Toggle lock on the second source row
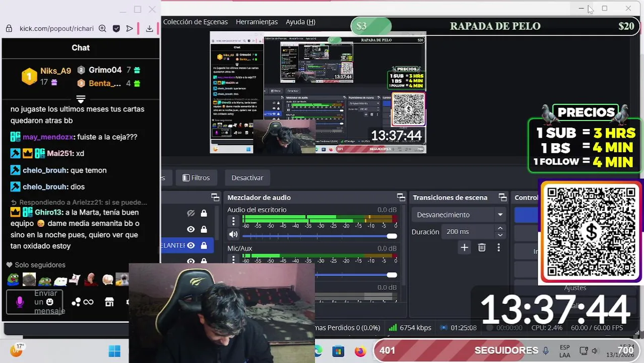644x363 pixels. pos(204,229)
